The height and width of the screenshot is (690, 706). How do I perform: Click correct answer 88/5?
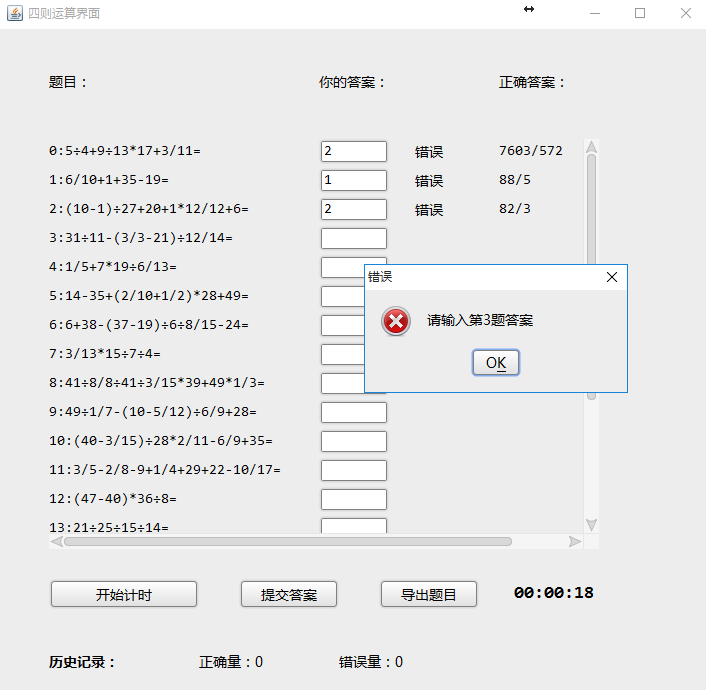click(x=515, y=180)
